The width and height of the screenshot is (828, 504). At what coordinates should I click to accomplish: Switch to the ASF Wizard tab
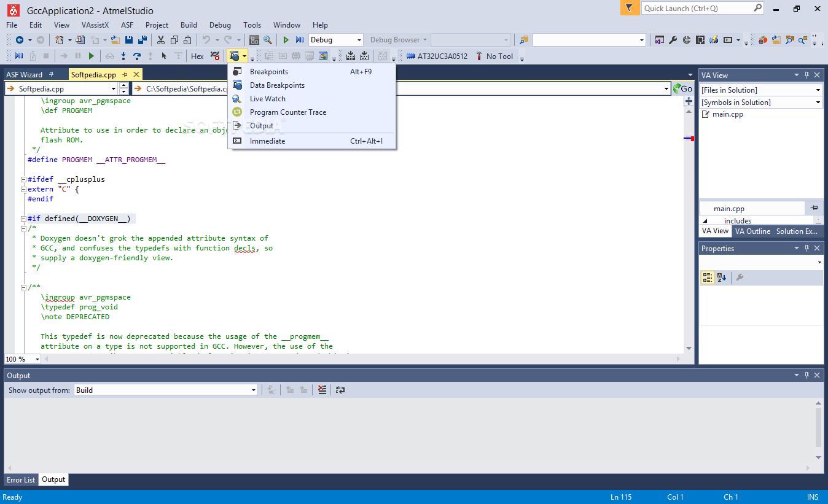pos(24,74)
